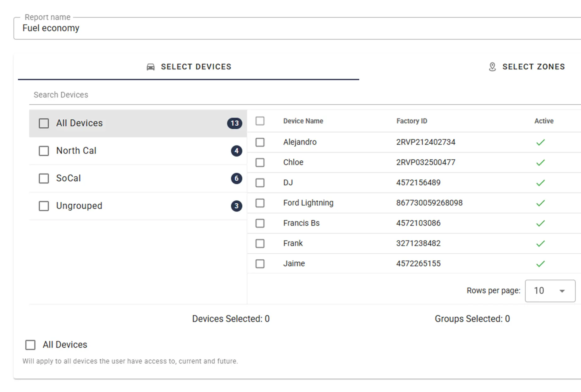This screenshot has width=581, height=392.
Task: Click the green checkmark for Jaime
Action: tap(541, 263)
